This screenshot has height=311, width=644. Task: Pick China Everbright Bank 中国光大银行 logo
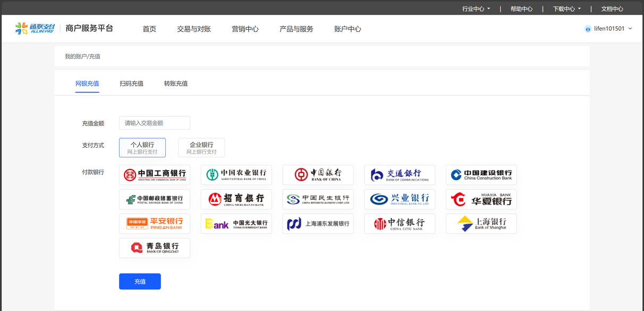236,224
